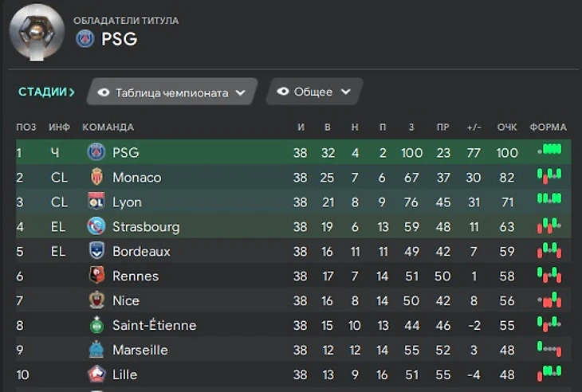Click PSG's form indicator bars
The image size is (582, 392).
tap(549, 150)
